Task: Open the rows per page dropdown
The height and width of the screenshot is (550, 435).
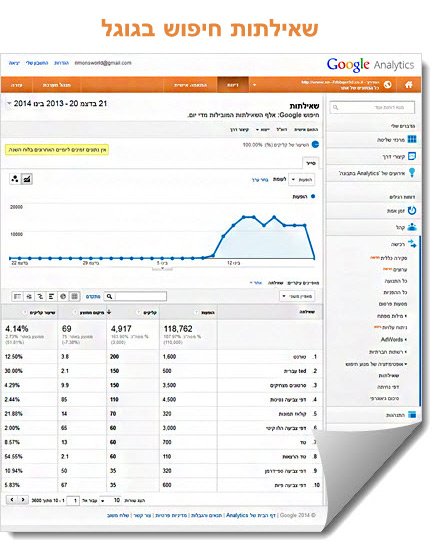Action: point(111,501)
